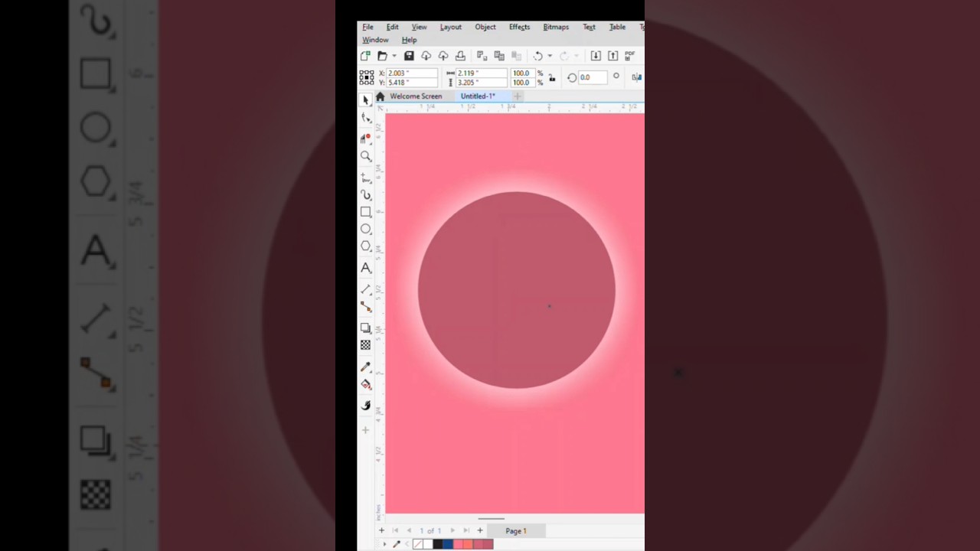Image resolution: width=980 pixels, height=551 pixels.
Task: Open the Help menu
Action: [409, 40]
